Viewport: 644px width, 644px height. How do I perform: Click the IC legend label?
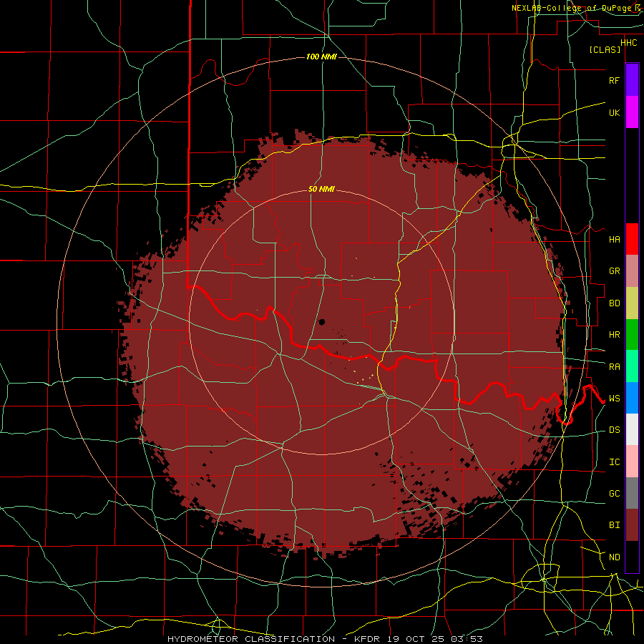click(615, 462)
